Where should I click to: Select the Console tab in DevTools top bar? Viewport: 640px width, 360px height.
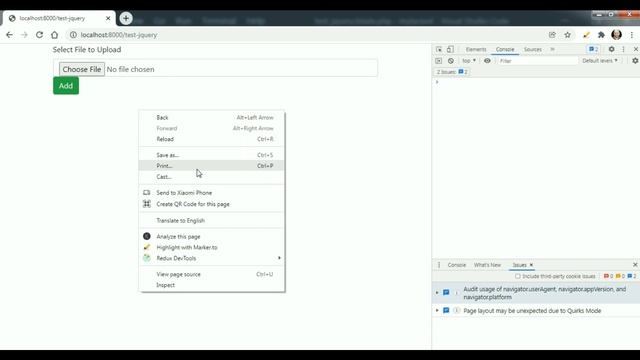[505, 49]
